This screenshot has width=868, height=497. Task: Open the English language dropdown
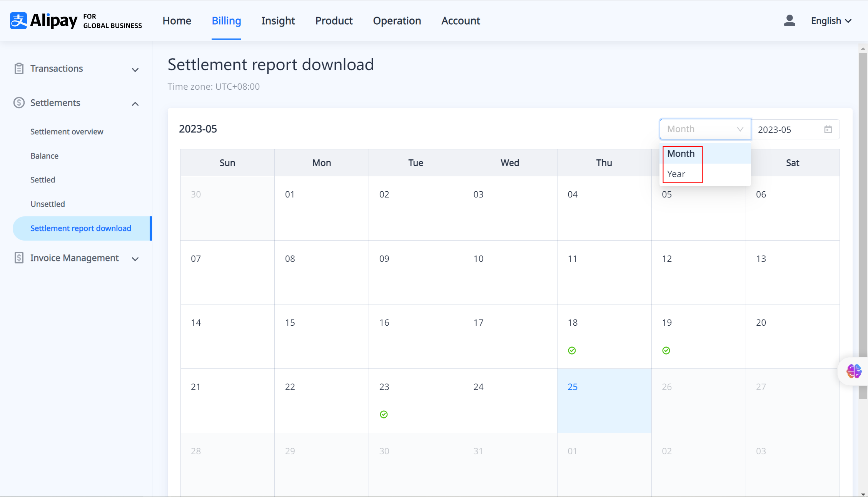831,21
